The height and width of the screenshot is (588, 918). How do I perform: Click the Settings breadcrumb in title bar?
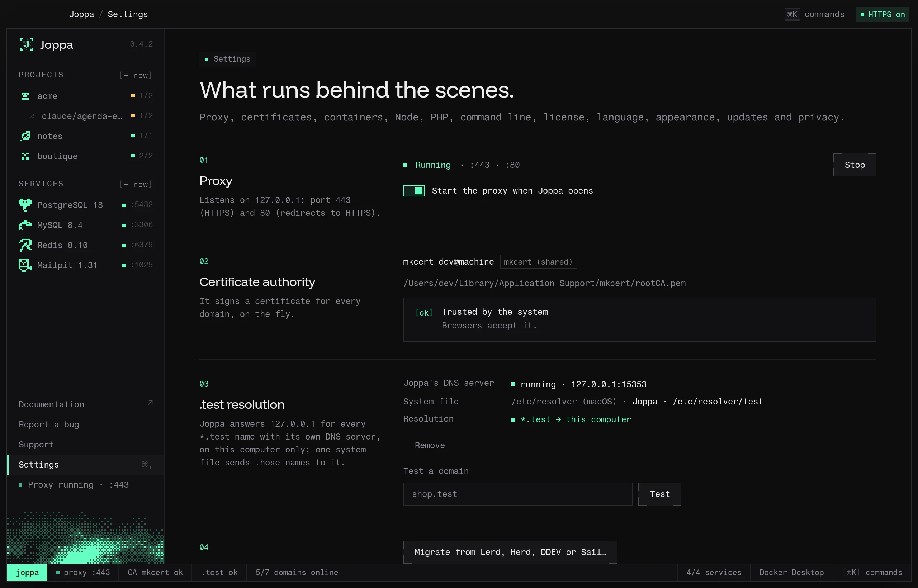coord(128,14)
